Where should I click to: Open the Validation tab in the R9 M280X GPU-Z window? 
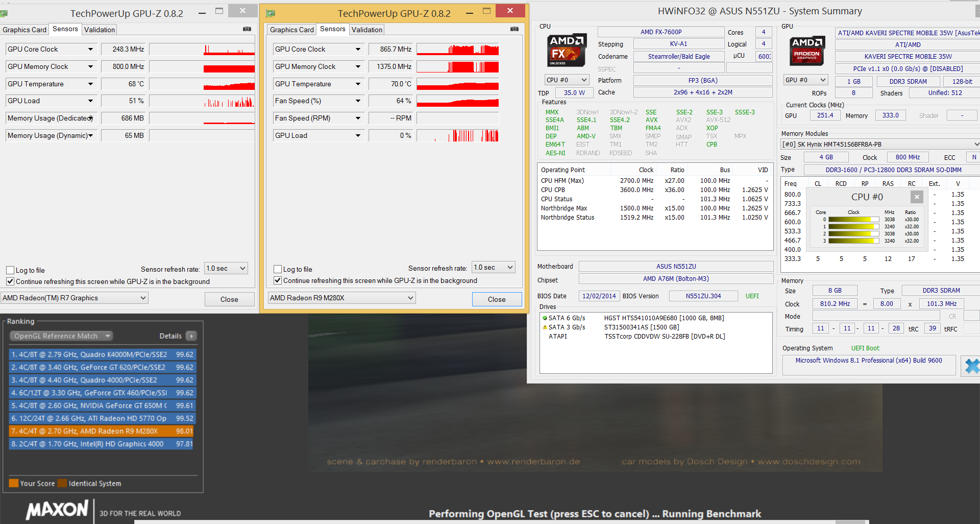point(367,30)
